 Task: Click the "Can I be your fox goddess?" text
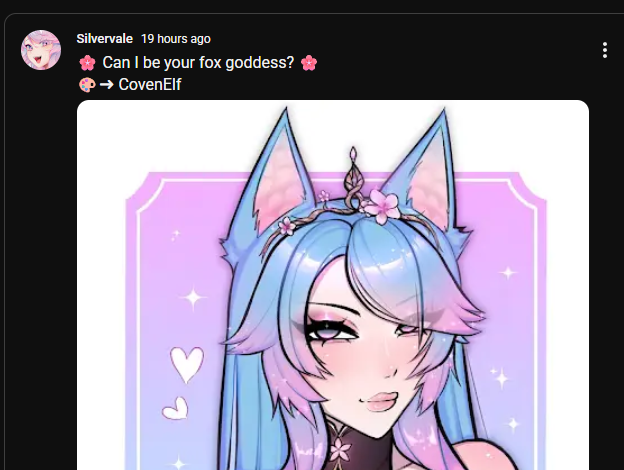click(198, 62)
